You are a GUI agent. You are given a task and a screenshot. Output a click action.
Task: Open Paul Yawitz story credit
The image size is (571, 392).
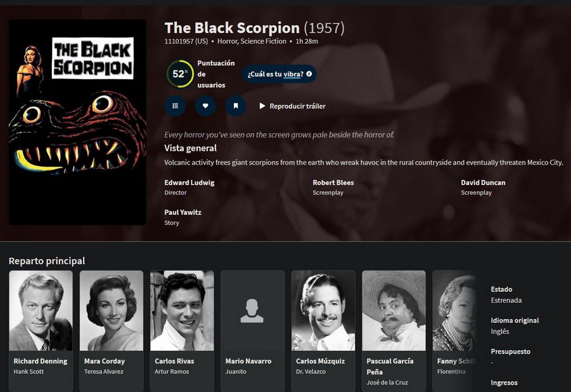pos(183,212)
